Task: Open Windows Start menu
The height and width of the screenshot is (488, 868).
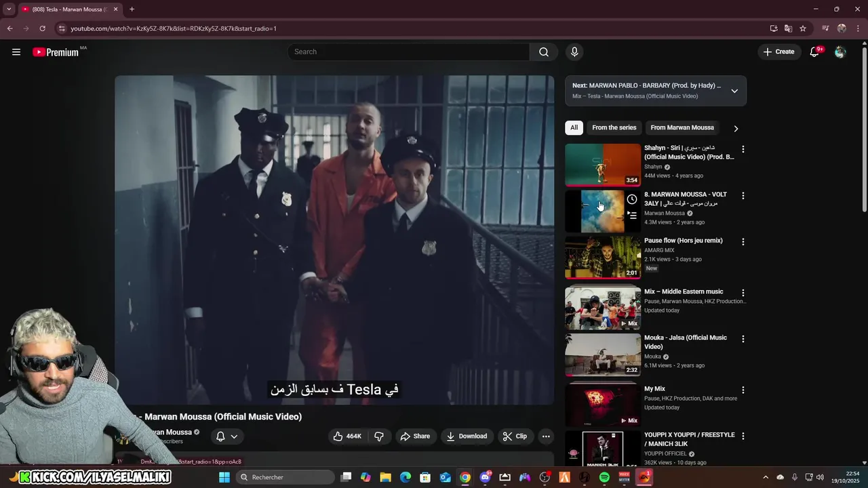Action: pos(224,477)
